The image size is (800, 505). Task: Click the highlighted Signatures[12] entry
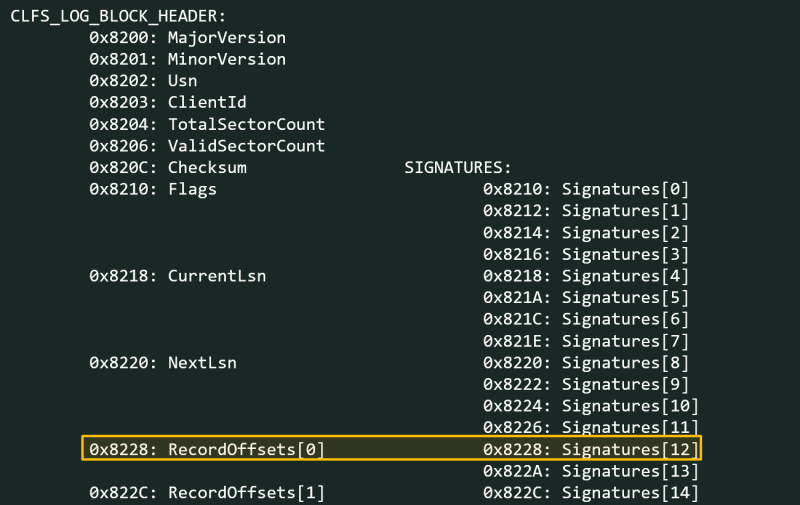pyautogui.click(x=591, y=449)
